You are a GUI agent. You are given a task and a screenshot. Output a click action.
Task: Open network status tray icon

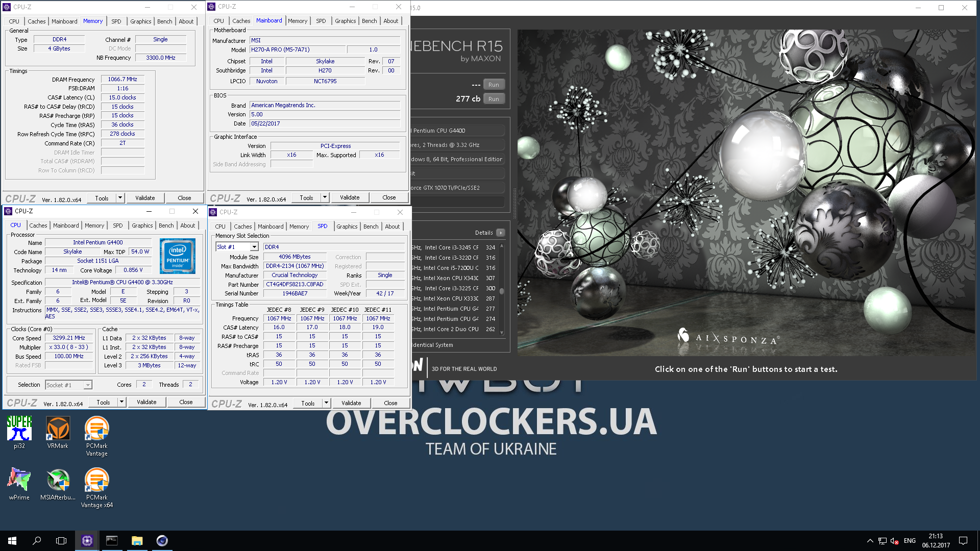click(x=882, y=541)
